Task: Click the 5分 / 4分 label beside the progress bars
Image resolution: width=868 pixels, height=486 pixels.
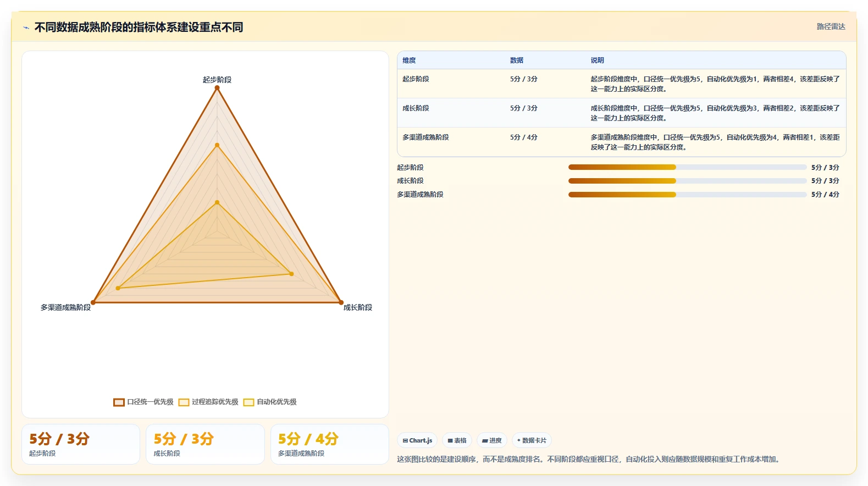Action: [825, 194]
